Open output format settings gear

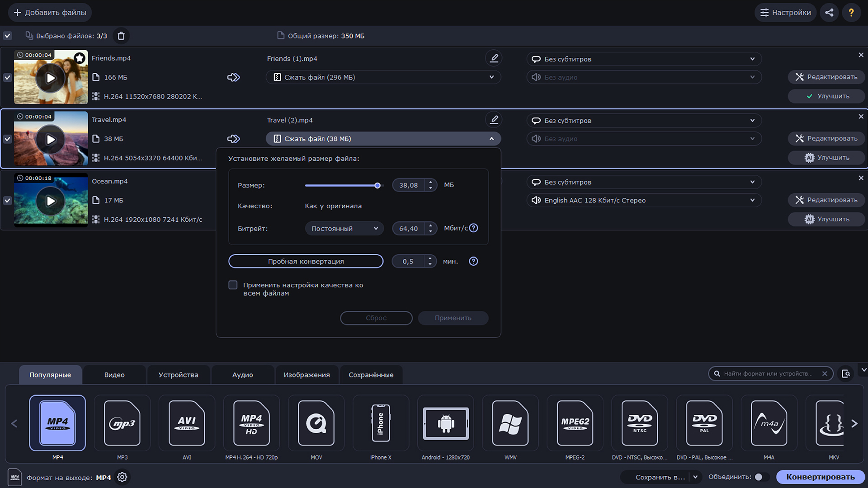point(122,477)
